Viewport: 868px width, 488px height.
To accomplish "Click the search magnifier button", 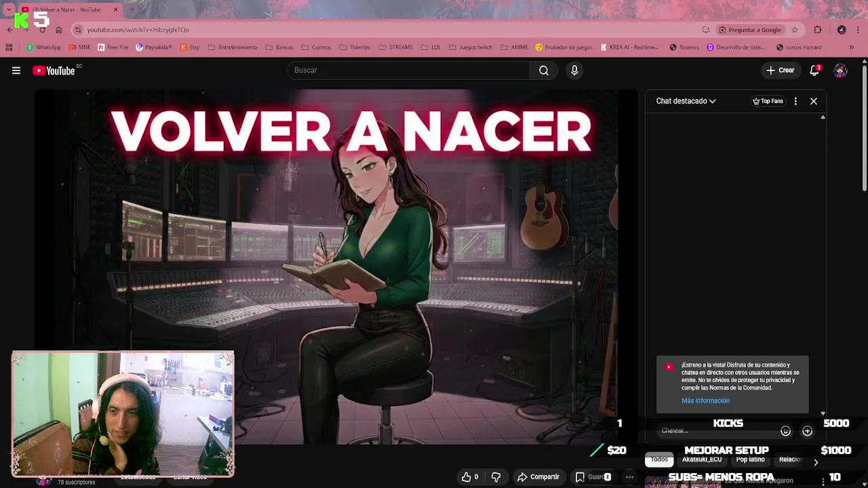I will point(543,70).
